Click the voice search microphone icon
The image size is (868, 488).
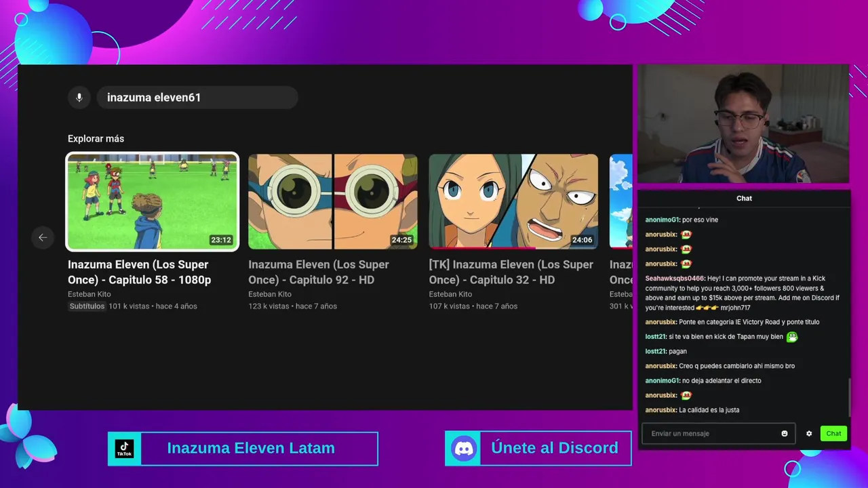click(x=79, y=98)
